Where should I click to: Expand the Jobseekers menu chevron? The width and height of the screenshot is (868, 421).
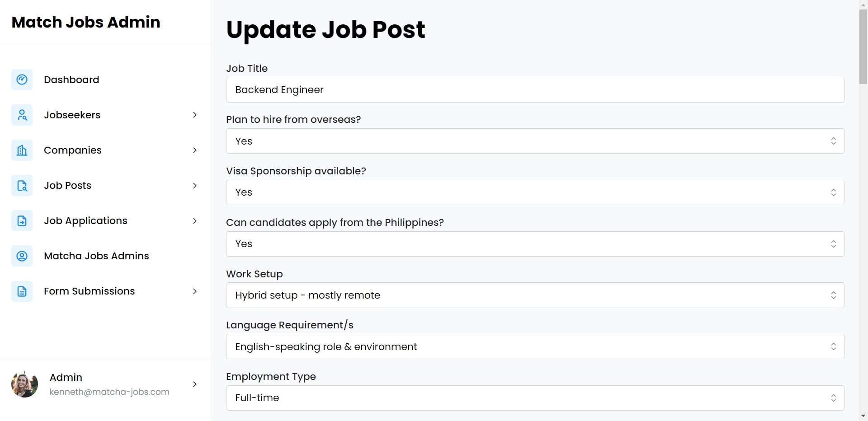[x=195, y=115]
